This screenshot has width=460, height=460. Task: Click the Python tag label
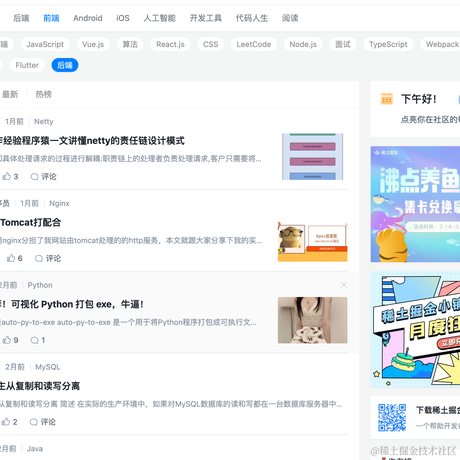(x=40, y=285)
